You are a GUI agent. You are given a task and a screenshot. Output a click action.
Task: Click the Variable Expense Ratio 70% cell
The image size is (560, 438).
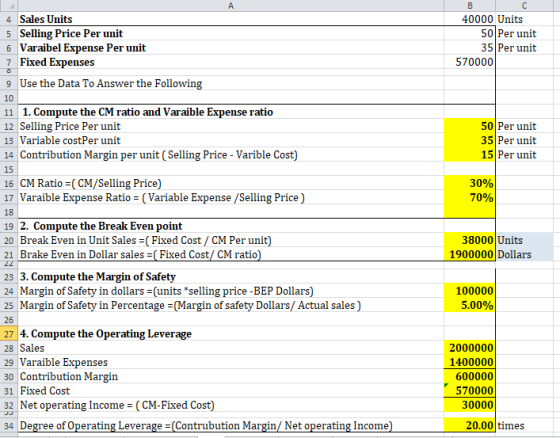point(470,198)
